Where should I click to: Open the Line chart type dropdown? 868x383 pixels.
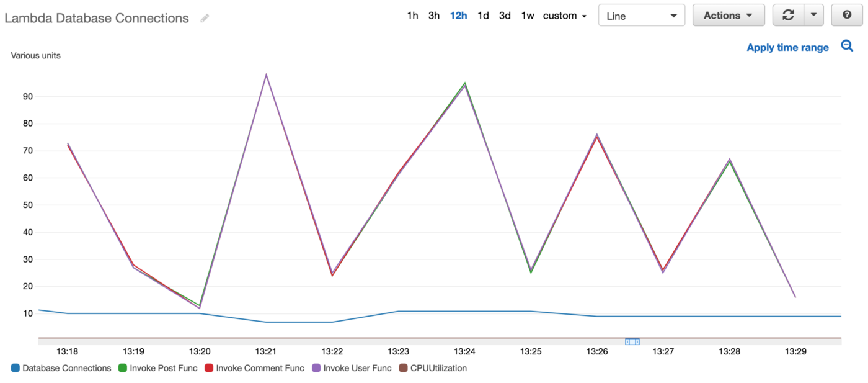[641, 15]
